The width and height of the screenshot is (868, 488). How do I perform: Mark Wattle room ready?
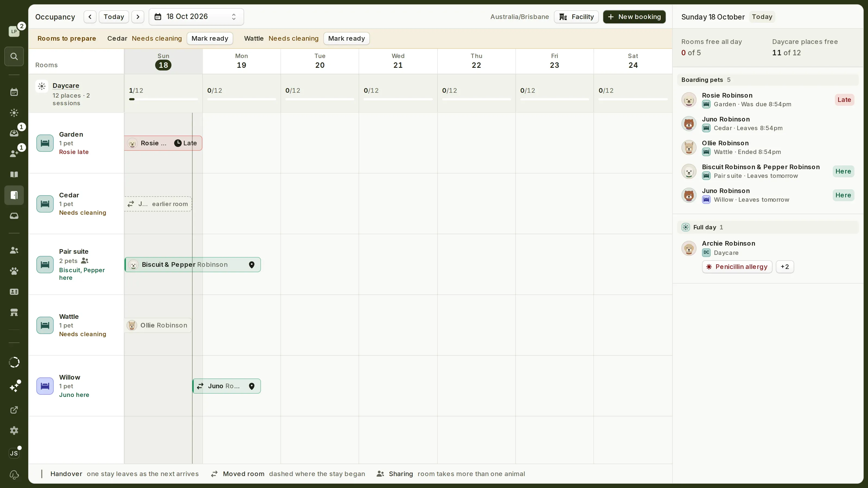346,38
